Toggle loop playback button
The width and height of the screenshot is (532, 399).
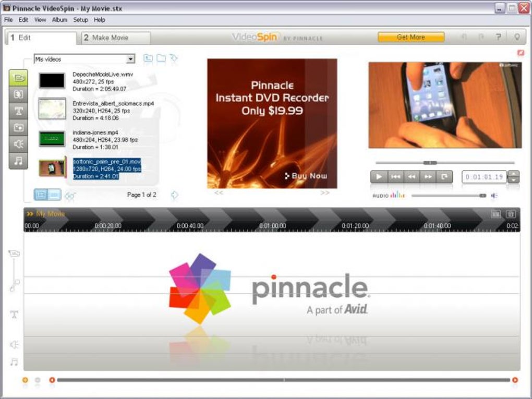(444, 177)
